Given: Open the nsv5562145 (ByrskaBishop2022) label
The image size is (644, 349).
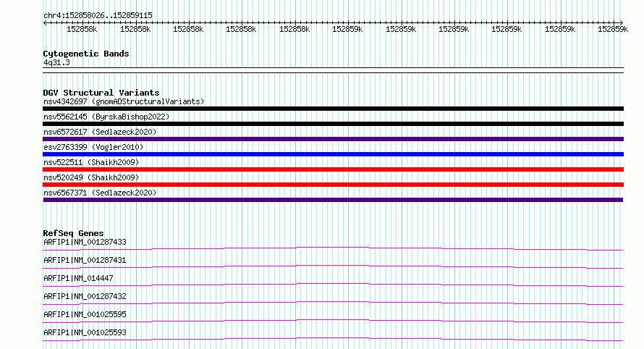Looking at the screenshot, I should click(x=106, y=117).
